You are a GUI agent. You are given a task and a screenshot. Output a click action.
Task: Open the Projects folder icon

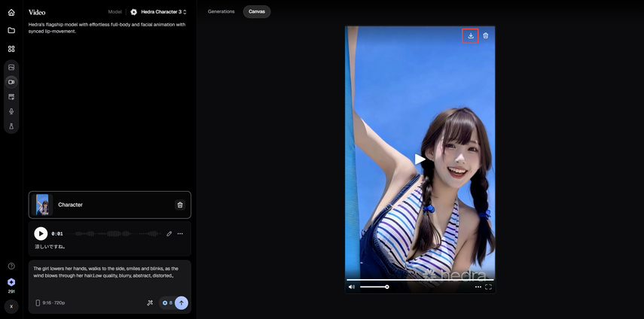click(x=11, y=30)
